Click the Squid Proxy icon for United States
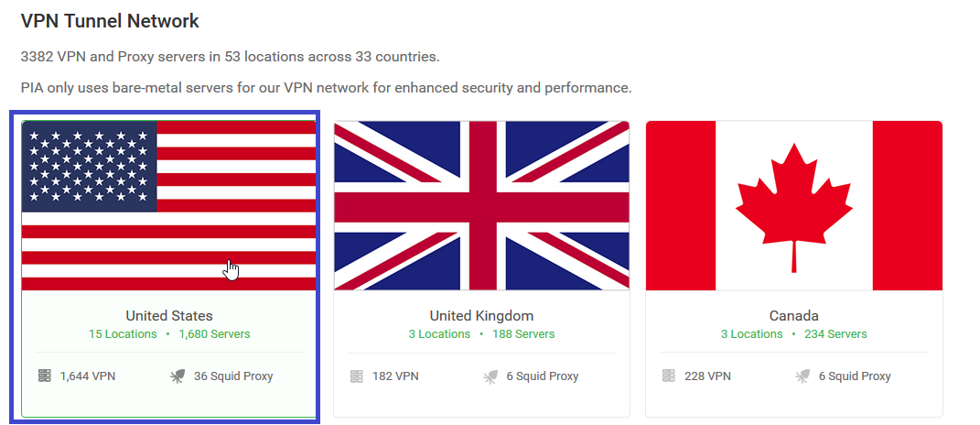 [178, 376]
